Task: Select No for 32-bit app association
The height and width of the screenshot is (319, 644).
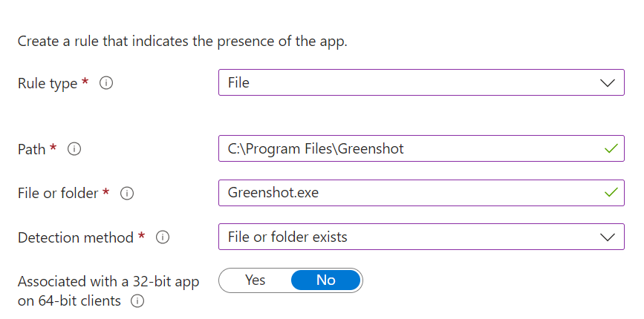Action: pos(326,280)
